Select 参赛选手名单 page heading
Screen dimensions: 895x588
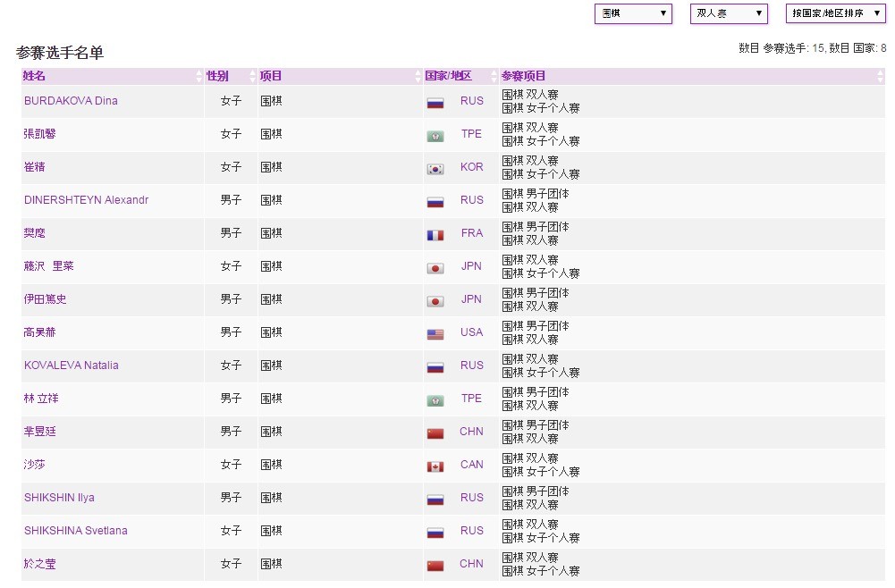pos(60,53)
